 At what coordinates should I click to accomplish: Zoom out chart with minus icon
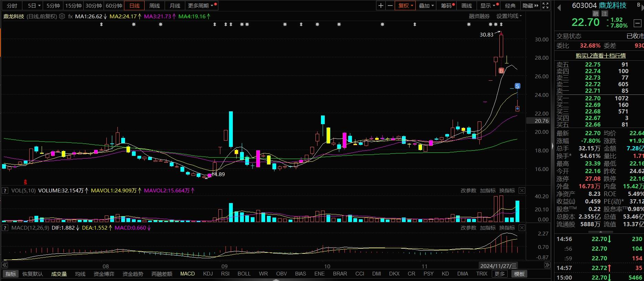(390, 6)
